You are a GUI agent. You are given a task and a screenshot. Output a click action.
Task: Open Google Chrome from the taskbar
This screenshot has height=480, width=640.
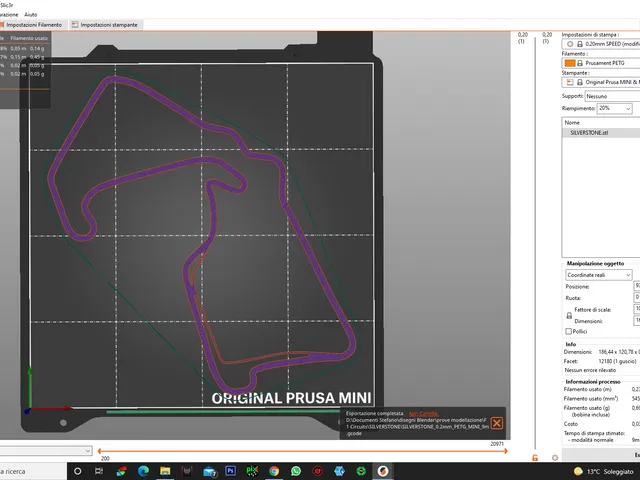tap(274, 471)
